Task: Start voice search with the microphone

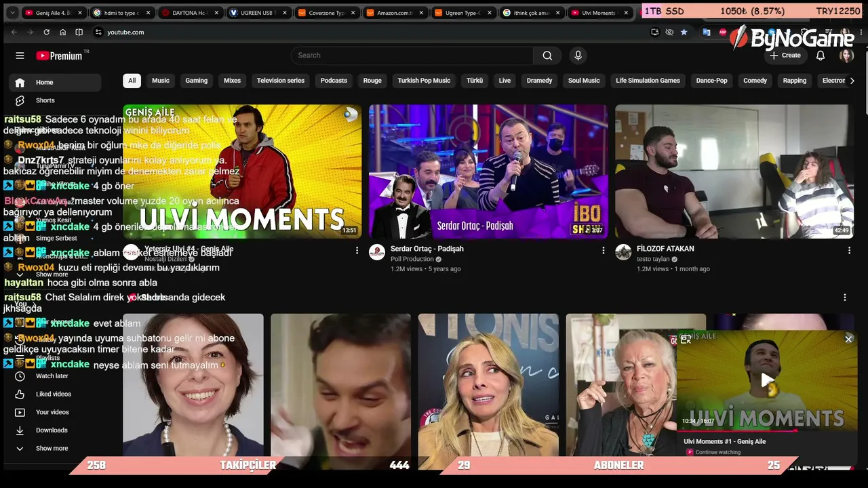Action: coord(578,56)
